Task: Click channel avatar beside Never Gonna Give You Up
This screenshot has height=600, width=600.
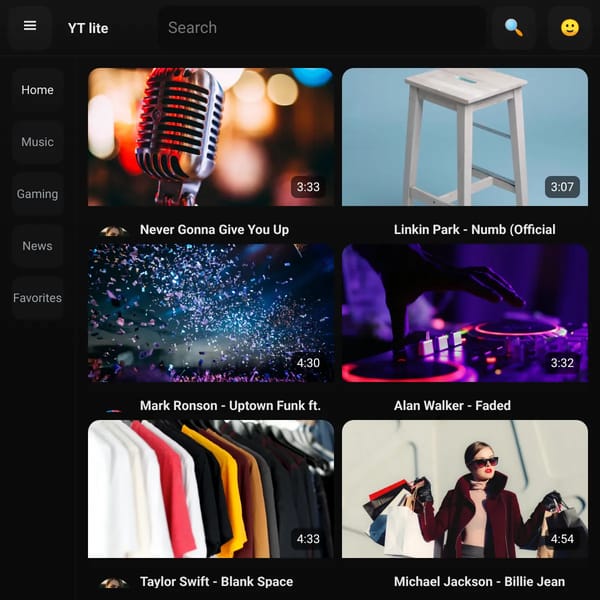Action: 113,231
